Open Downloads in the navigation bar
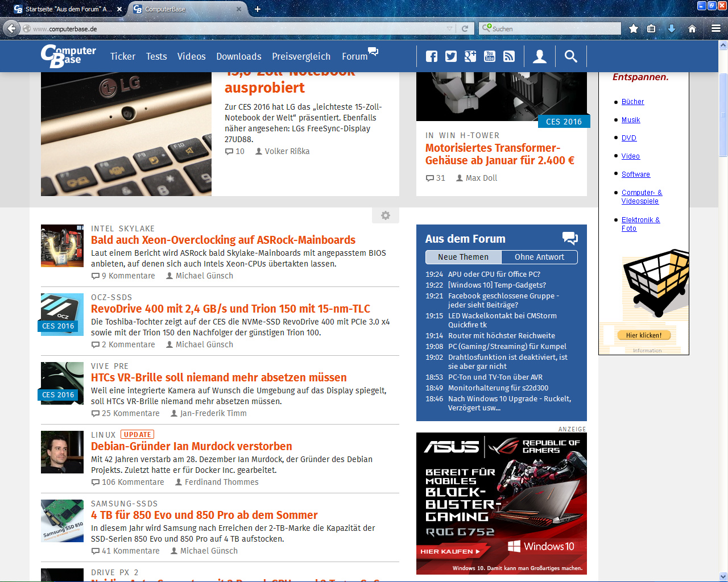 point(239,56)
